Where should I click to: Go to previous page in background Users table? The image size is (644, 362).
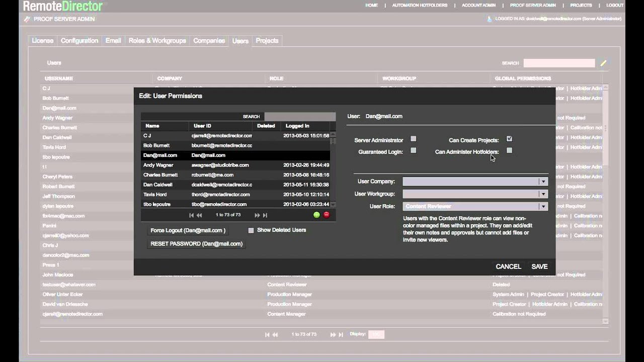tap(275, 334)
